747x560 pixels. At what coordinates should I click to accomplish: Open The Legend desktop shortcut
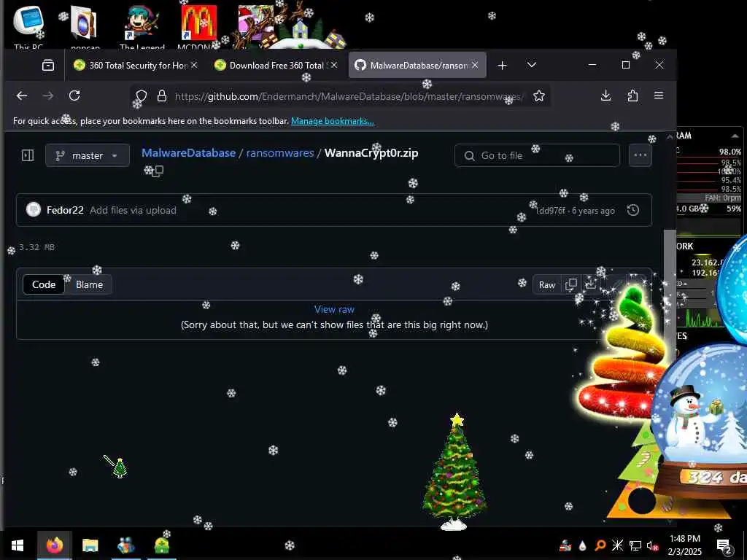(142, 28)
